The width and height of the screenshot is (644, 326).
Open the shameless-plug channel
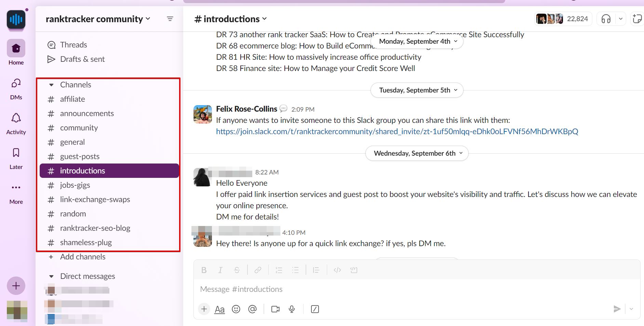point(109,242)
